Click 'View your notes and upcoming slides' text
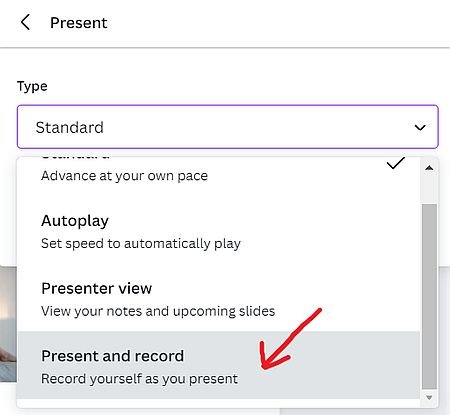Image resolution: width=450 pixels, height=415 pixels. [x=158, y=311]
